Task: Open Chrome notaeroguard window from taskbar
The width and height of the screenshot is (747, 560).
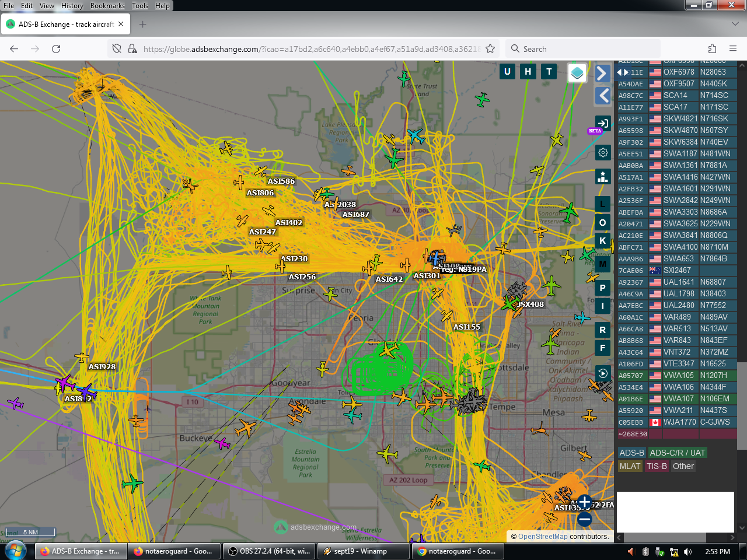Action: click(458, 551)
